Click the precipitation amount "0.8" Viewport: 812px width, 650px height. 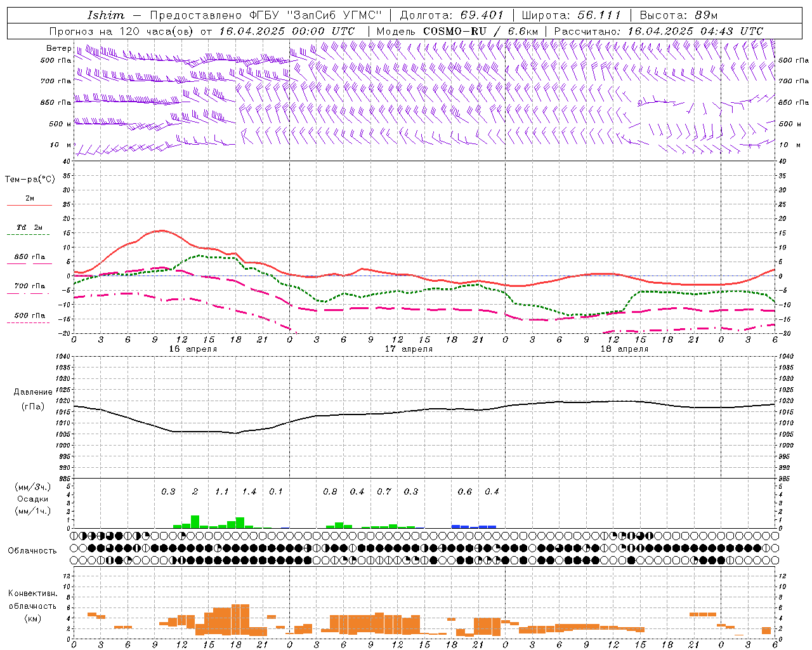coord(330,492)
